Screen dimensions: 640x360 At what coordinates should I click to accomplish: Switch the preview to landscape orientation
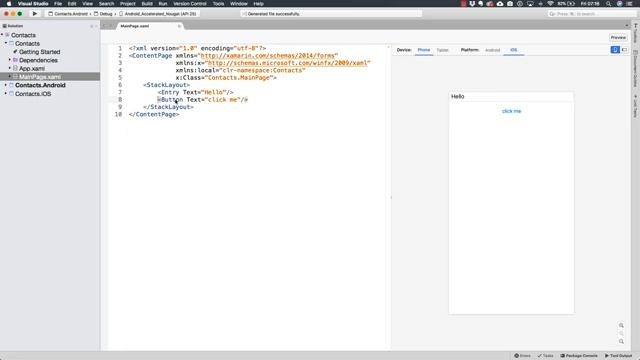point(624,49)
